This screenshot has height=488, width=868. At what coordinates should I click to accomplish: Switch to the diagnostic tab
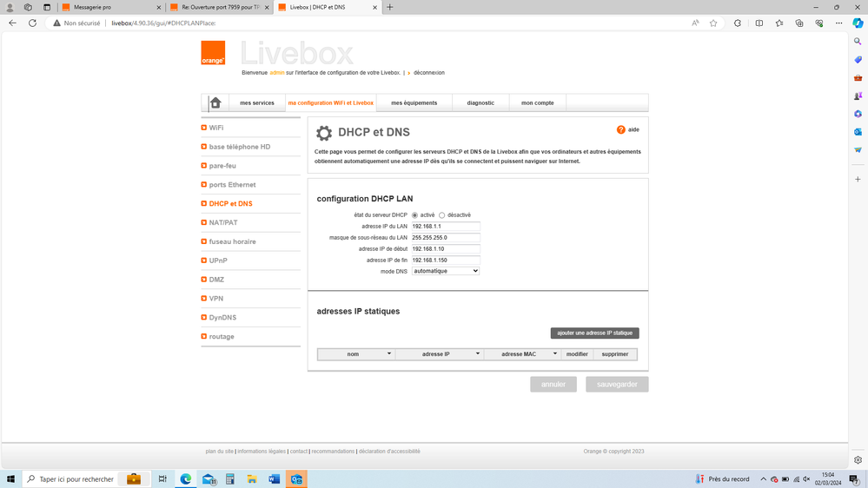(480, 102)
